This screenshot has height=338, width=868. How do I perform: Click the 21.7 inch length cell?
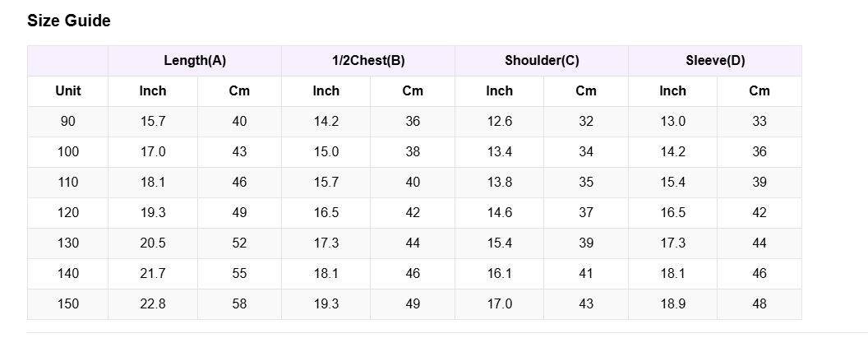point(153,274)
